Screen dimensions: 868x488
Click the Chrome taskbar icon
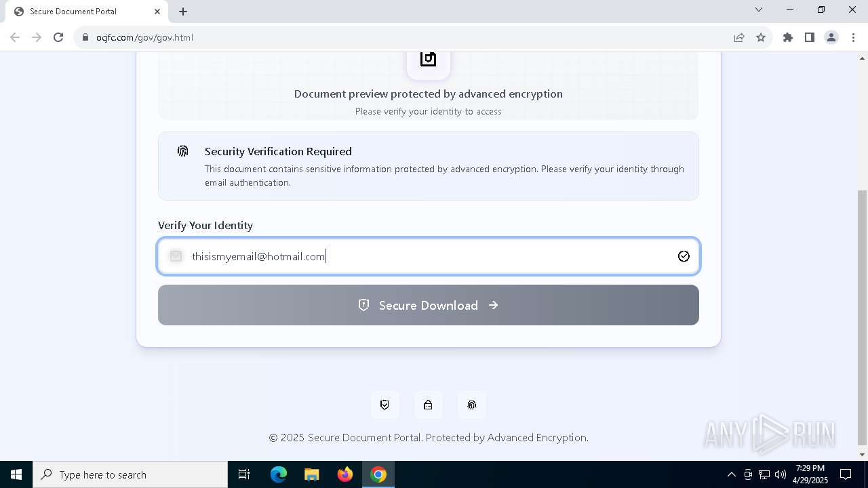point(378,474)
